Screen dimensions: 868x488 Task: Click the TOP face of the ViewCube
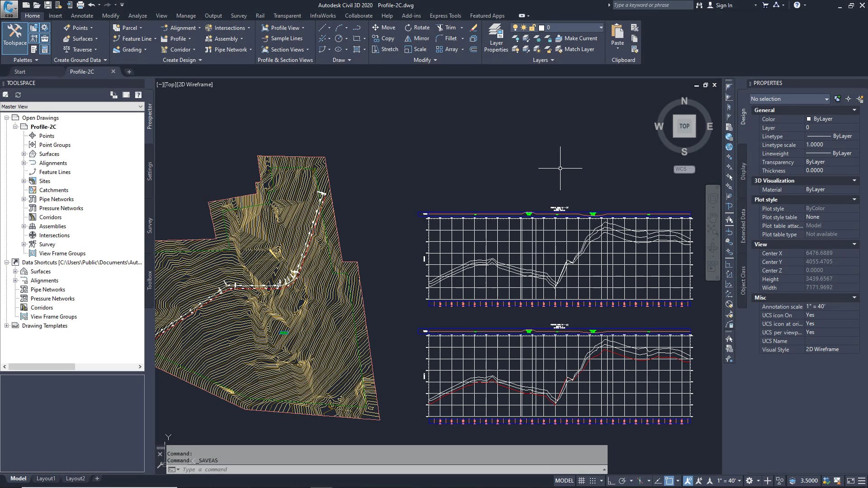[x=684, y=126]
